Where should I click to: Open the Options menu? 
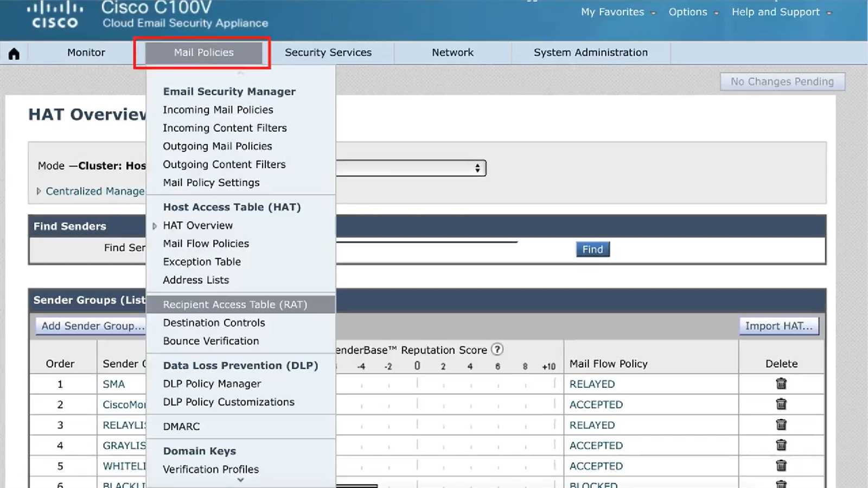(x=688, y=11)
